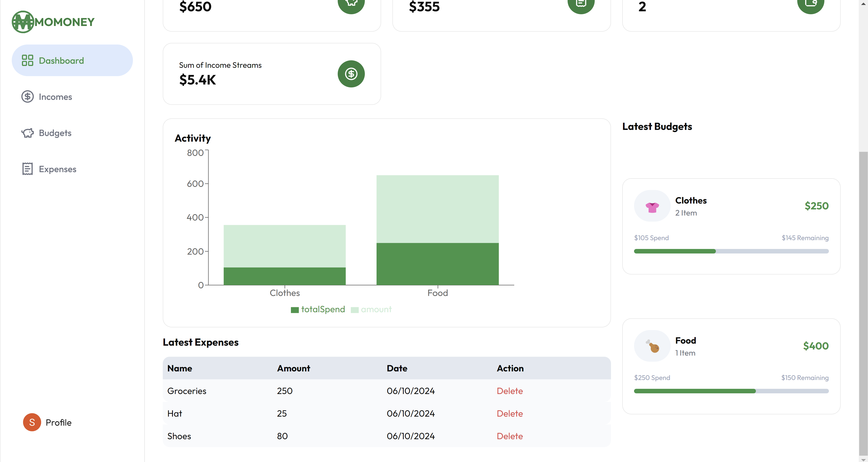Click the Expenses receipt sidebar icon
The width and height of the screenshot is (868, 462).
[x=27, y=169]
